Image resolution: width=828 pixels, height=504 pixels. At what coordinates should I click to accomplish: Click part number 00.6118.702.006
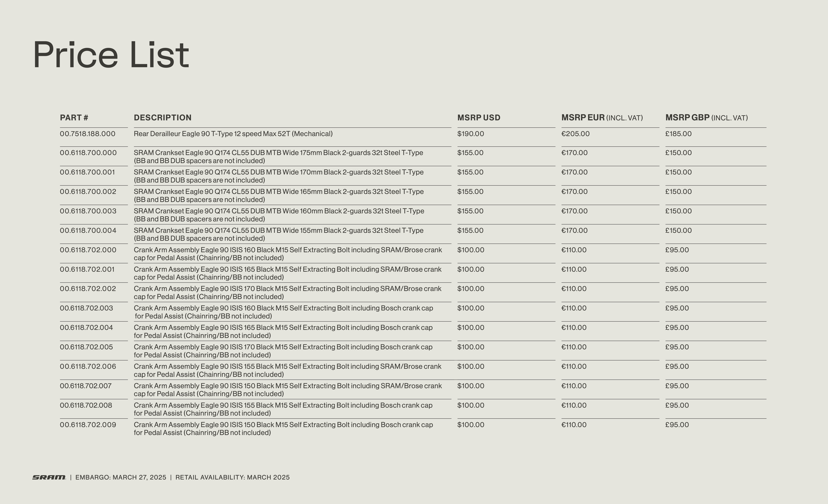pos(88,367)
